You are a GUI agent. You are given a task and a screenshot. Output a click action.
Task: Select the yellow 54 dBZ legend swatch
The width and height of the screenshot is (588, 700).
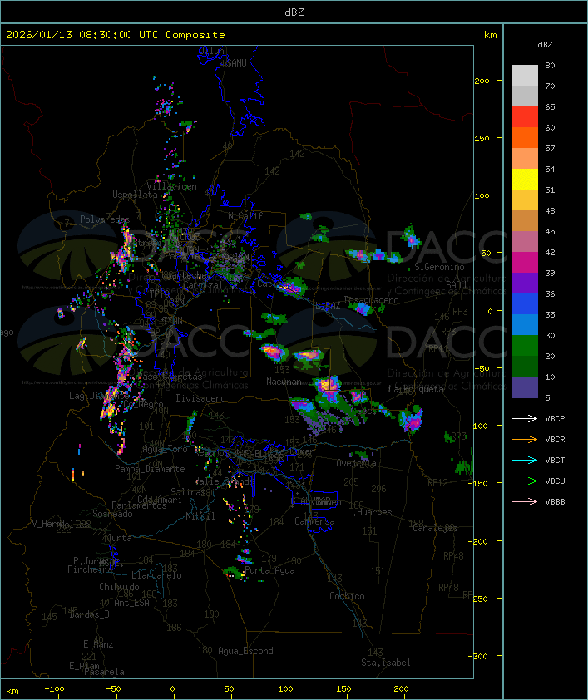(x=525, y=179)
